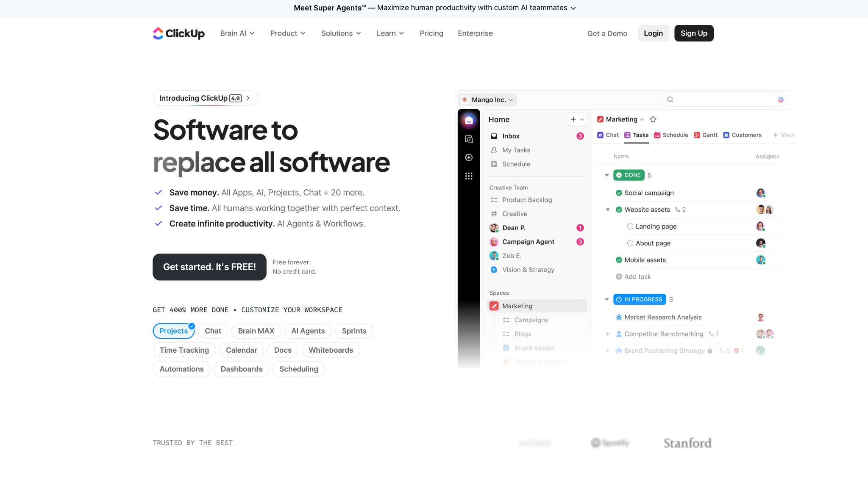The width and height of the screenshot is (868, 495).
Task: Switch to the Schedule tab
Action: click(671, 135)
